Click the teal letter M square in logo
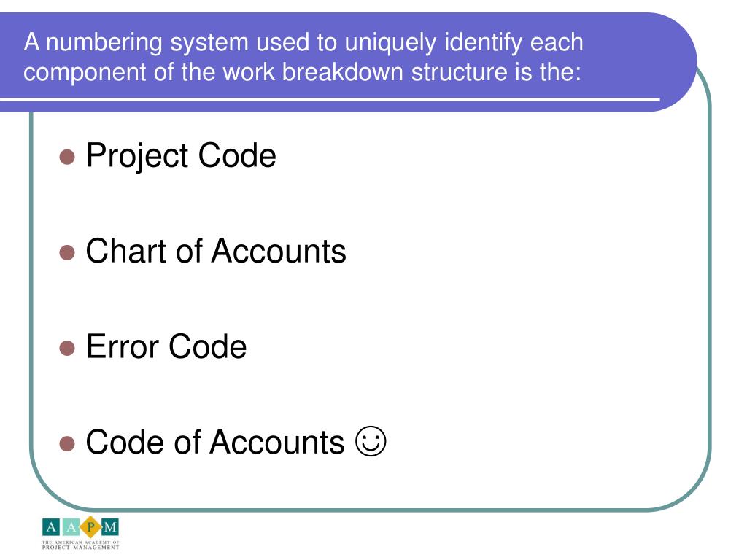 [110, 527]
